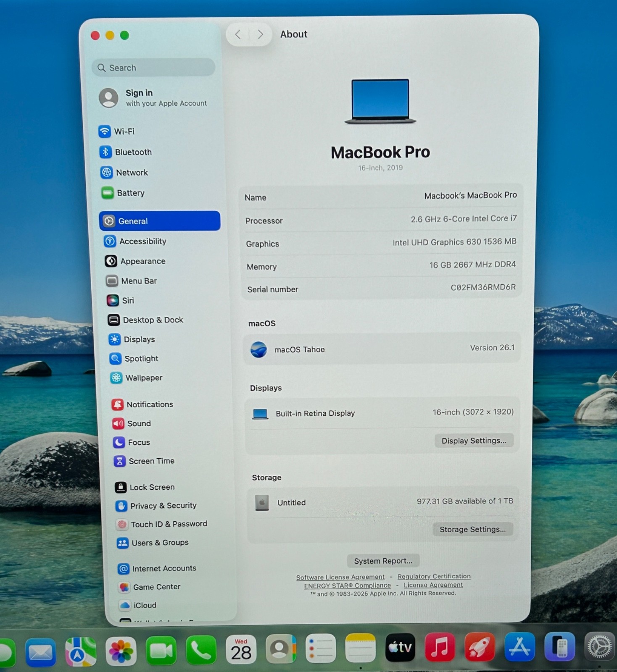Open the Software License Agreement link
The image size is (617, 672).
[340, 577]
